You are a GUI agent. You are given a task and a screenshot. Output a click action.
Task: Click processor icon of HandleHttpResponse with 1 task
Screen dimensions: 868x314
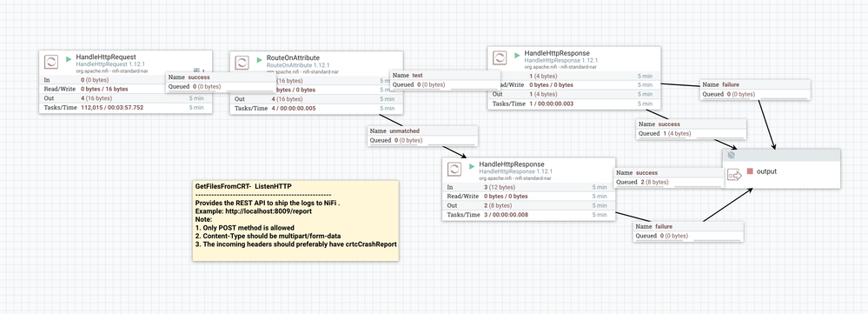pyautogui.click(x=500, y=58)
